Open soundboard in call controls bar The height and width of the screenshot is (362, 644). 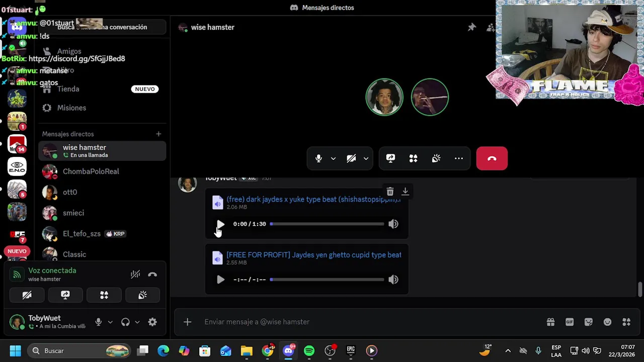pyautogui.click(x=436, y=158)
